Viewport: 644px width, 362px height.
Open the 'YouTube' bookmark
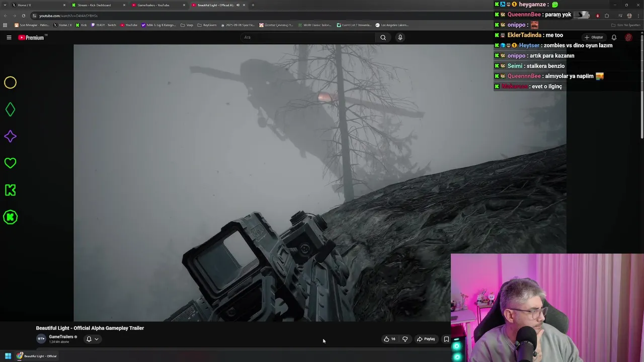129,25
